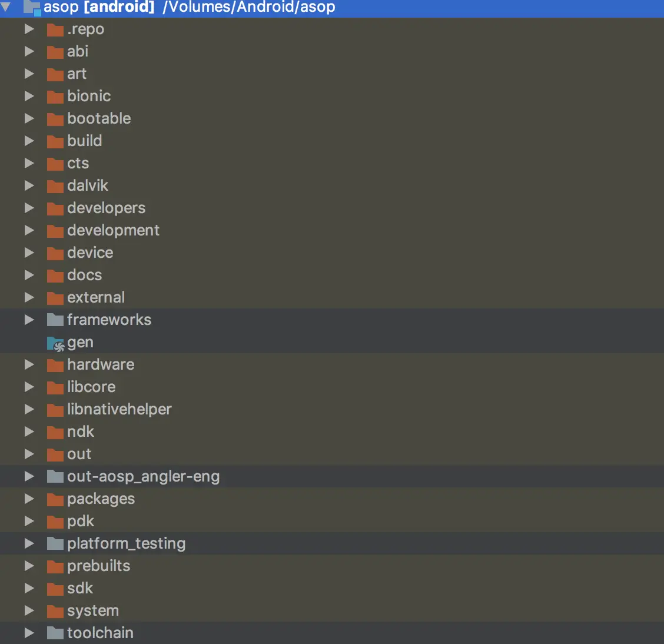The height and width of the screenshot is (644, 664).
Task: Select the "docs" folder name
Action: (x=84, y=275)
